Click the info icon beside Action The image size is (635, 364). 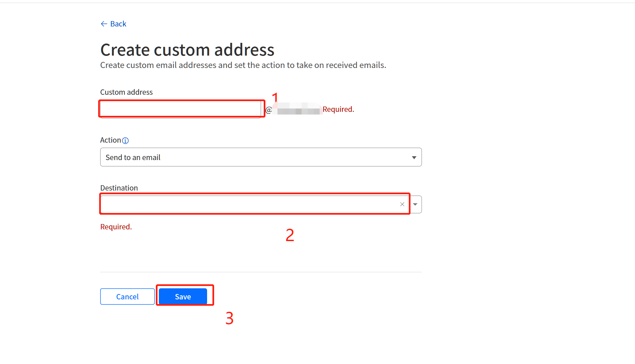(x=125, y=141)
